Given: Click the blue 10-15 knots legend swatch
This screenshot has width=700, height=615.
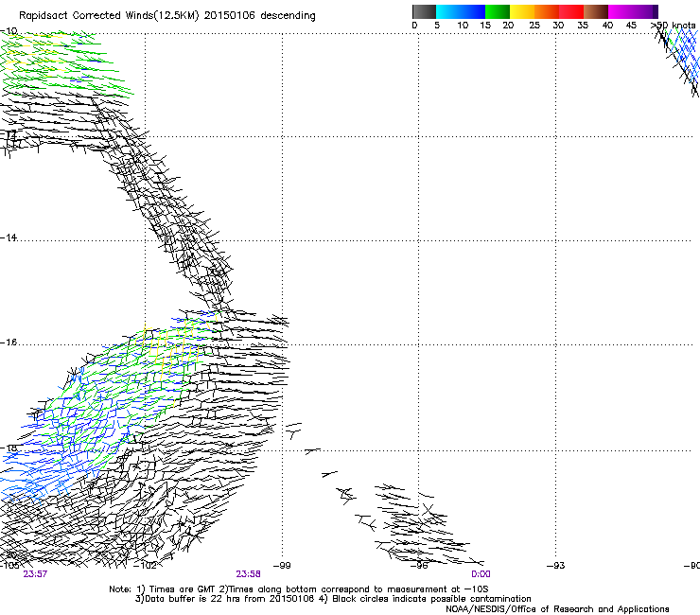Looking at the screenshot, I should pyautogui.click(x=473, y=11).
